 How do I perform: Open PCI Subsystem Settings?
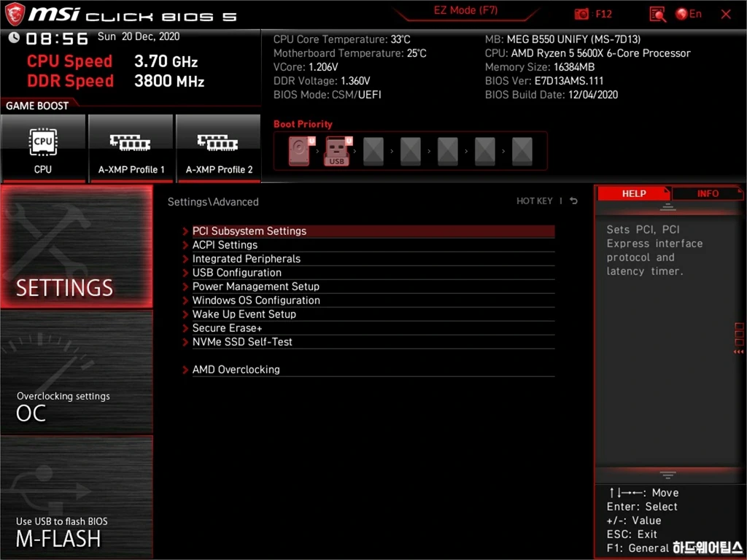pyautogui.click(x=373, y=231)
